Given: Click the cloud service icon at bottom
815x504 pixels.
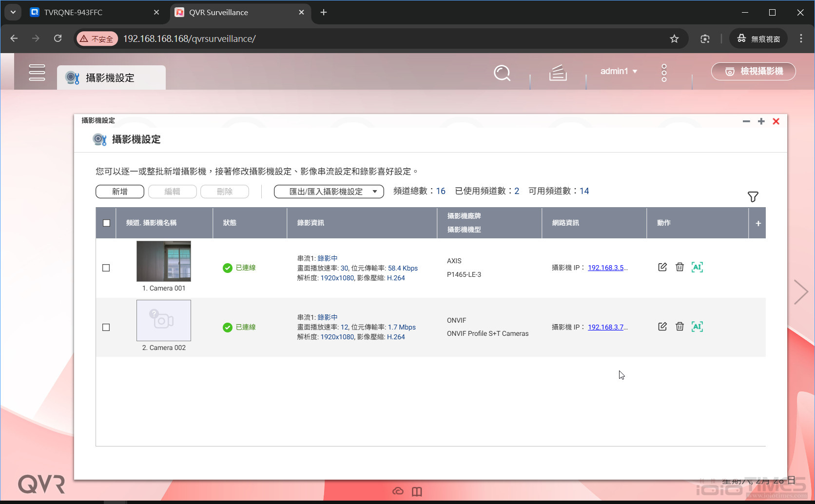Looking at the screenshot, I should point(398,491).
